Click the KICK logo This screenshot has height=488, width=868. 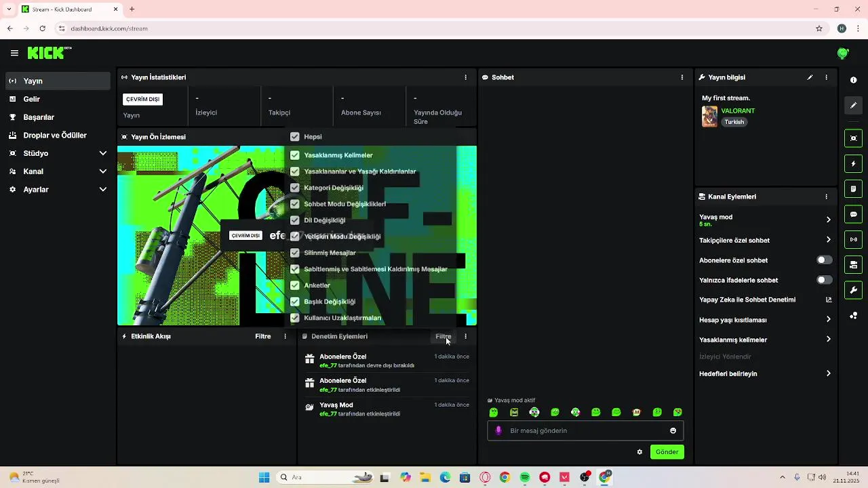50,53
